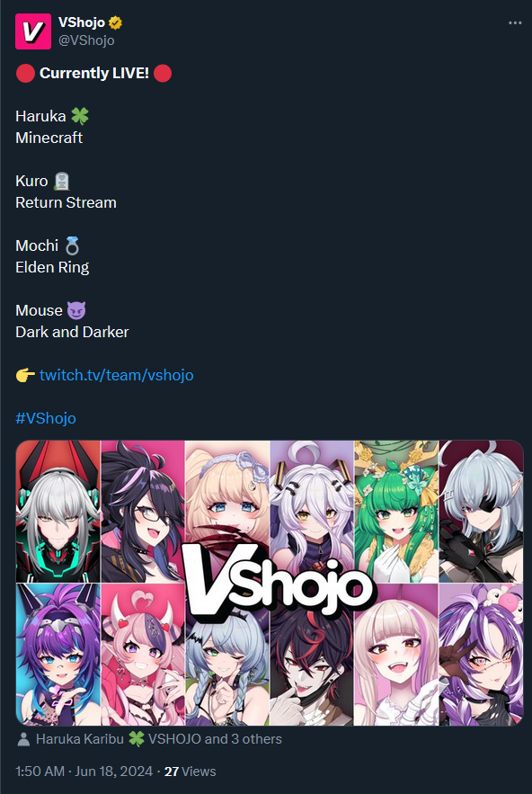Open tagged users Haruka Karibu VSHOJO and 3 others
This screenshot has height=794, width=532.
click(x=158, y=739)
